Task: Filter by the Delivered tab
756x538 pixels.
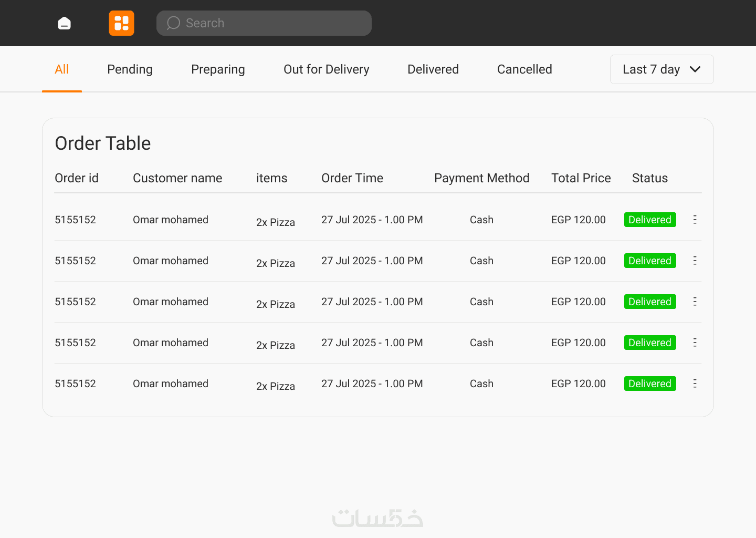Action: (x=433, y=69)
